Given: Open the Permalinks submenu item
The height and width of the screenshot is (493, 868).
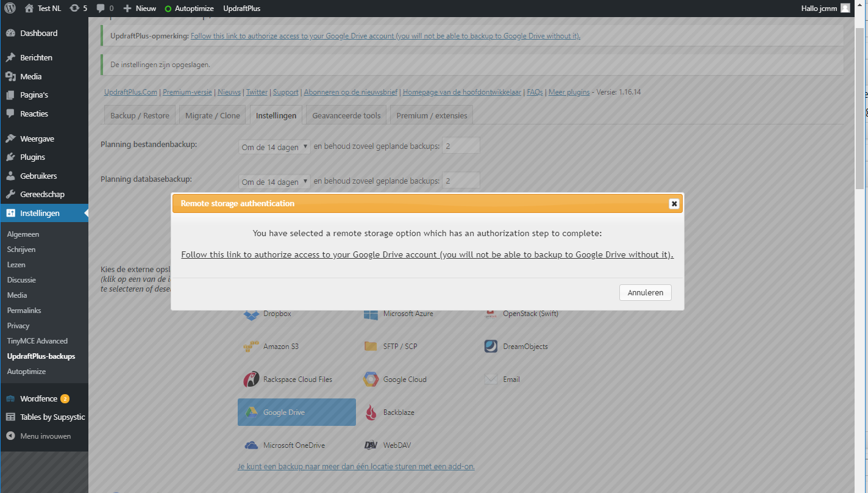Looking at the screenshot, I should click(24, 311).
